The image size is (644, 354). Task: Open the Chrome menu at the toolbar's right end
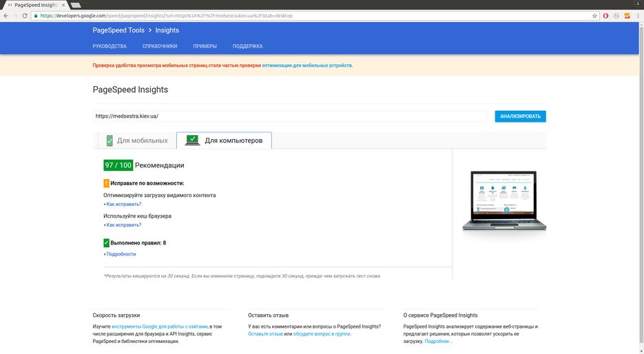coord(638,16)
